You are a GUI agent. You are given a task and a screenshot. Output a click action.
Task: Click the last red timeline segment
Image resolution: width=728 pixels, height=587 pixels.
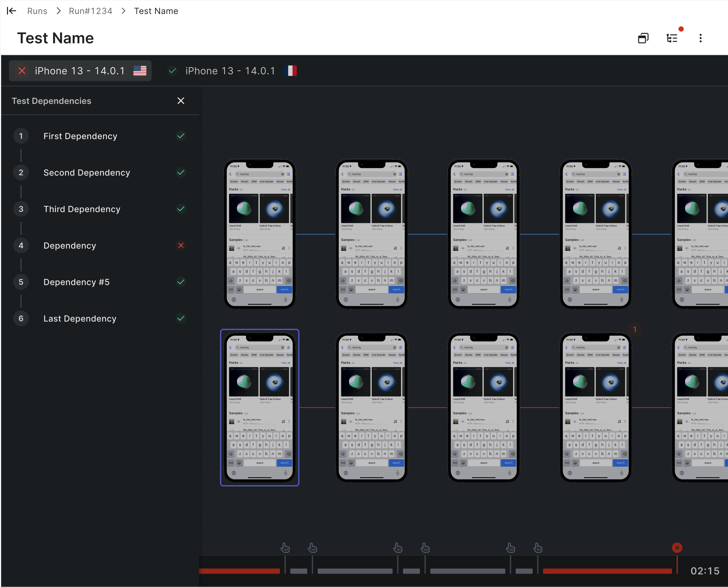607,571
